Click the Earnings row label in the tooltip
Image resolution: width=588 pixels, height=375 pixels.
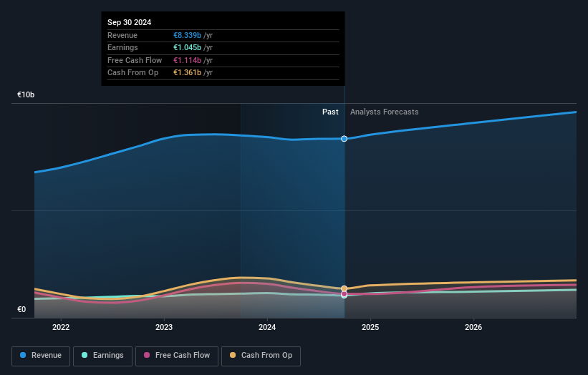(122, 47)
